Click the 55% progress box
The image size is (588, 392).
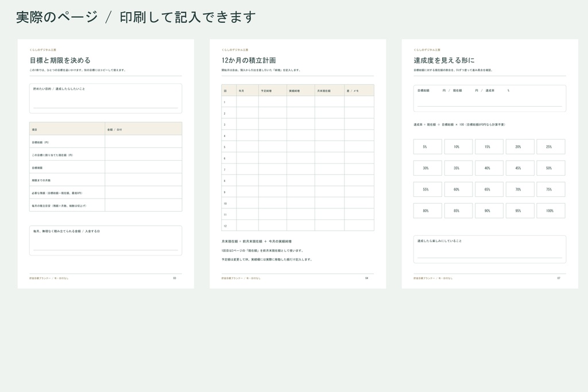(427, 189)
